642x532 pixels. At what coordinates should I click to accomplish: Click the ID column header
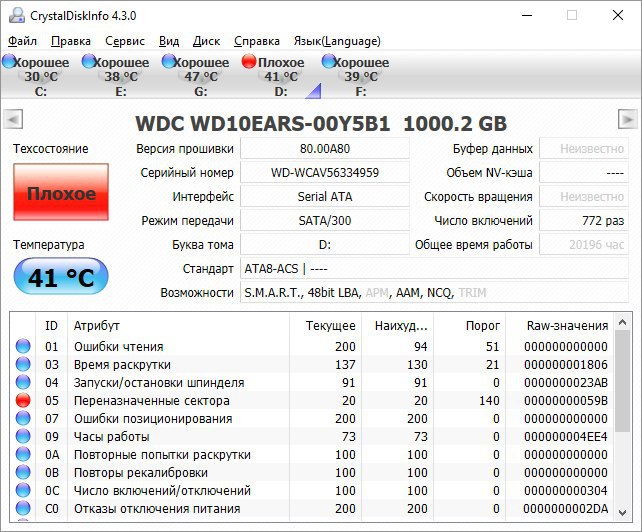tap(51, 326)
